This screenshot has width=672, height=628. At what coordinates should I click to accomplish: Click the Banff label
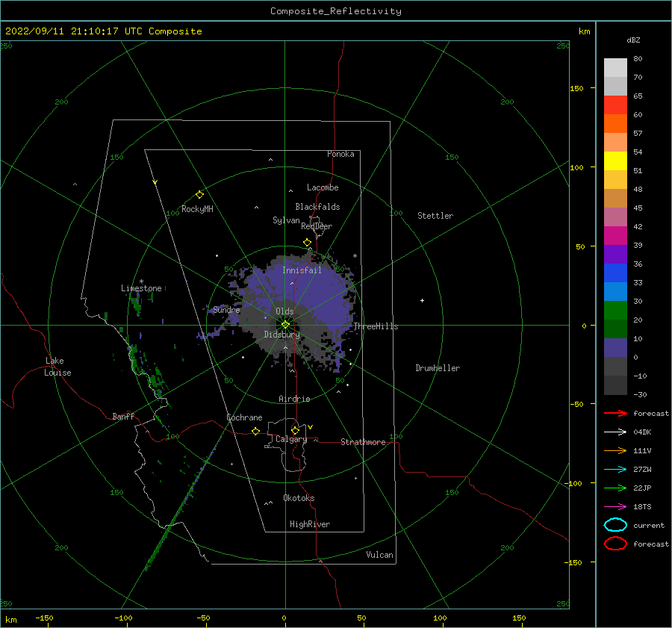click(x=123, y=416)
